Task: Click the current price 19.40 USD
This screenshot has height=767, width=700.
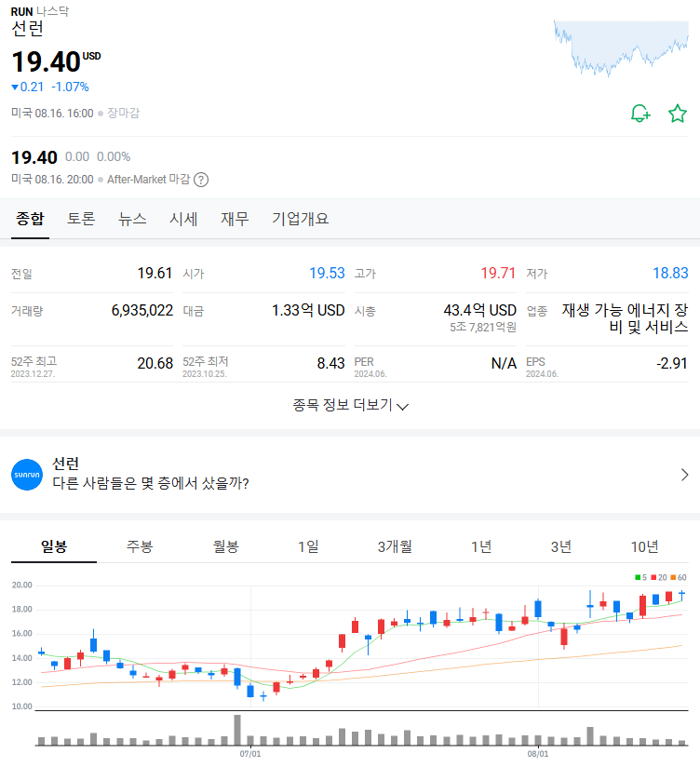Action: point(56,61)
